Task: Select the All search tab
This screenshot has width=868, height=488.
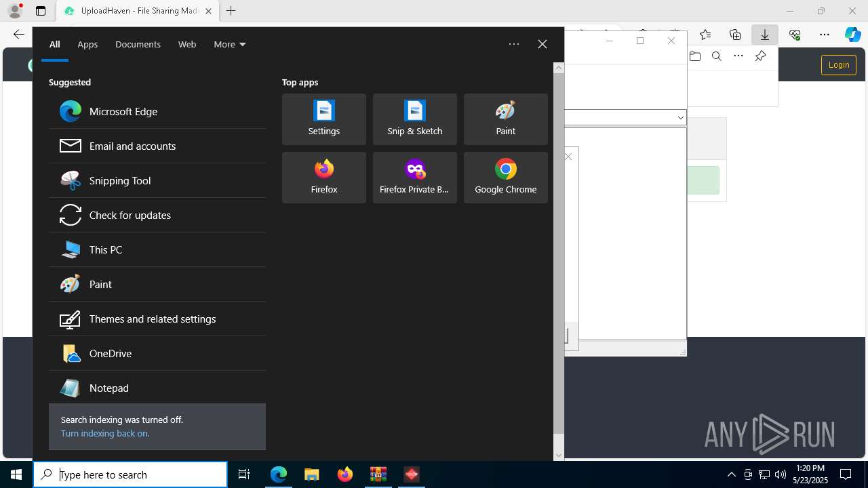Action: [54, 44]
